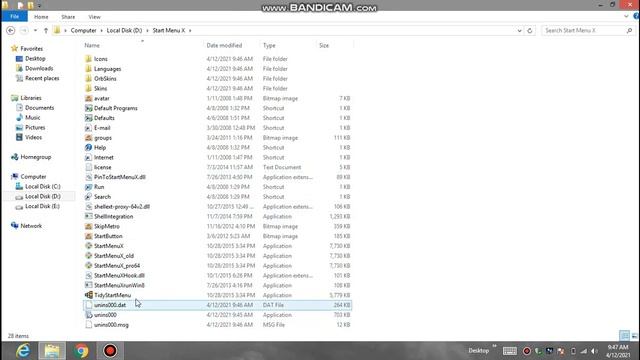640x360 pixels.
Task: Select the Search shortcut file
Action: pos(102,197)
